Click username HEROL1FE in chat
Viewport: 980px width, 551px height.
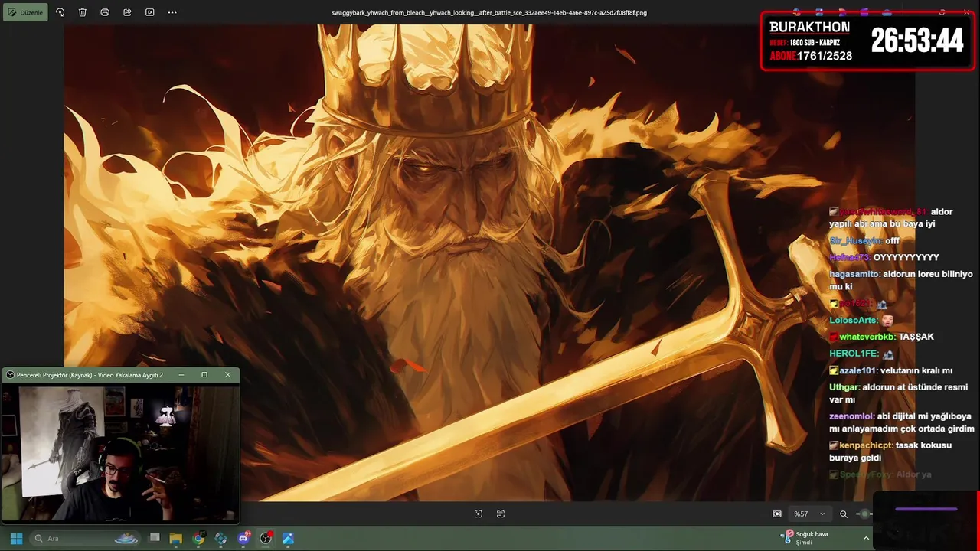pos(854,354)
